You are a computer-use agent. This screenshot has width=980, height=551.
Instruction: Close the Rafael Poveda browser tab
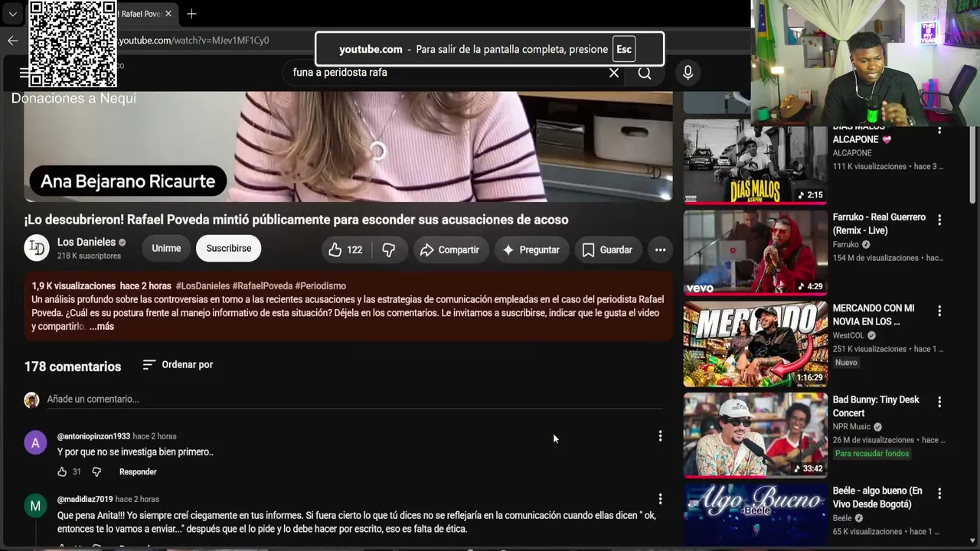coord(168,14)
